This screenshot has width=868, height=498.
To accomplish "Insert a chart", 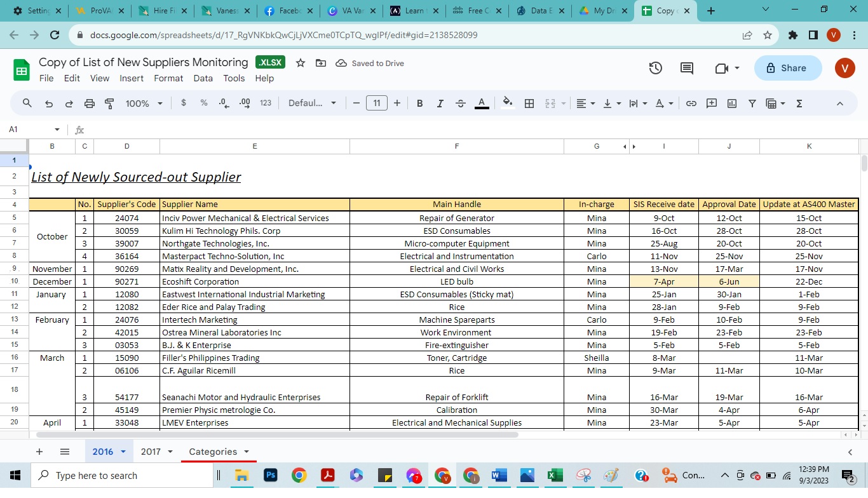I will tap(732, 104).
